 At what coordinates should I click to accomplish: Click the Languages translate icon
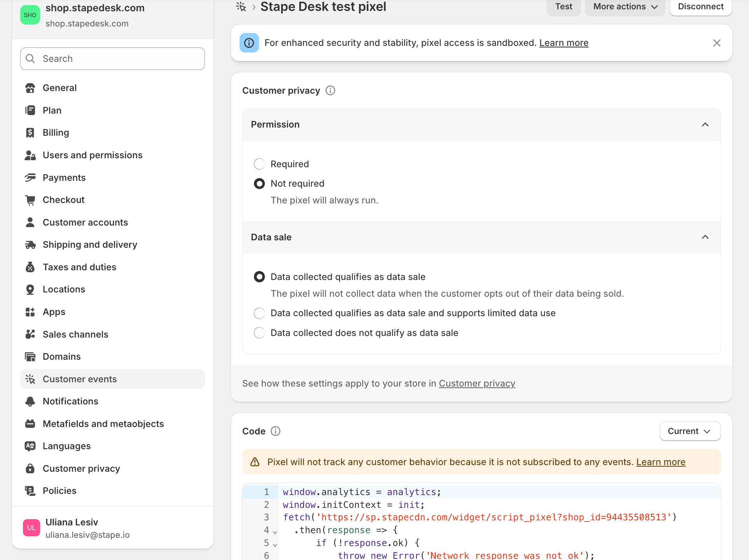[30, 446]
